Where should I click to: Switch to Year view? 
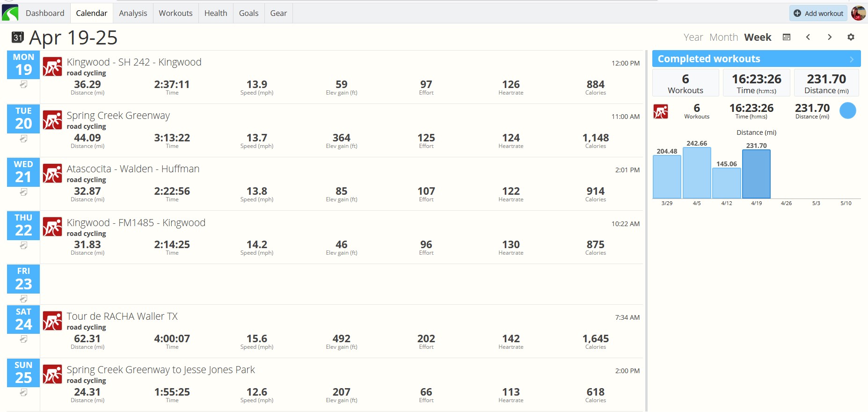click(693, 37)
